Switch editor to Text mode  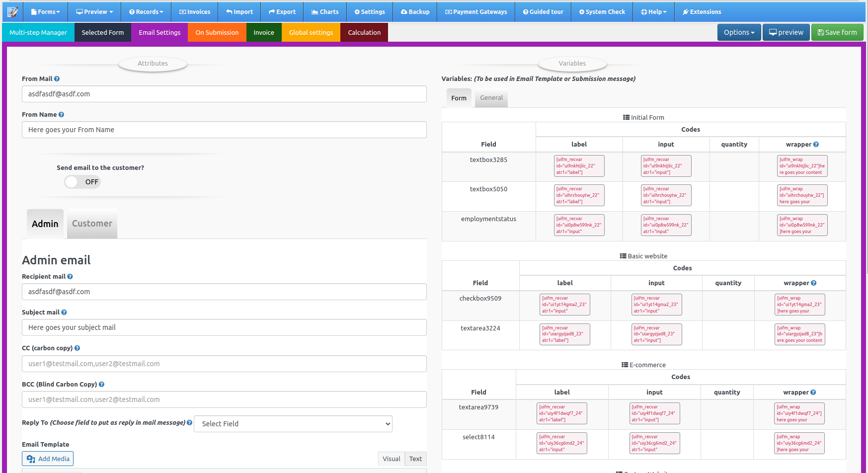(415, 458)
